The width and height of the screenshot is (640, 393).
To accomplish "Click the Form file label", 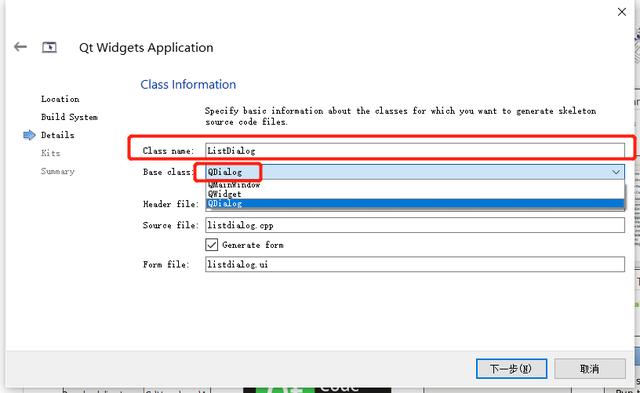I will (x=166, y=264).
